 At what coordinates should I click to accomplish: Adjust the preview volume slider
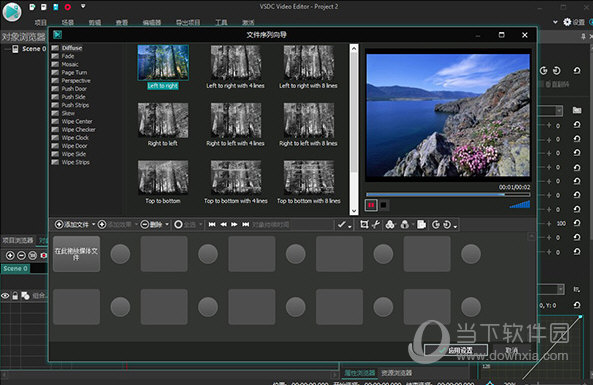pos(520,205)
